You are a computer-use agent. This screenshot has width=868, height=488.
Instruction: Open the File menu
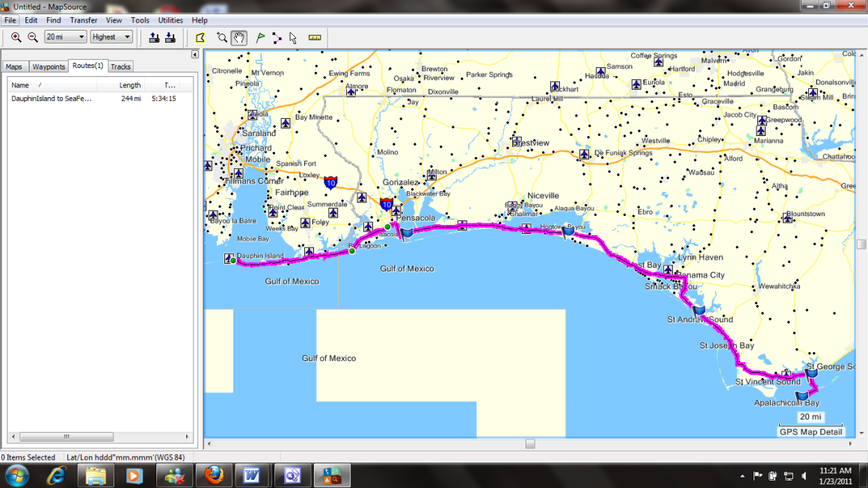(x=10, y=20)
